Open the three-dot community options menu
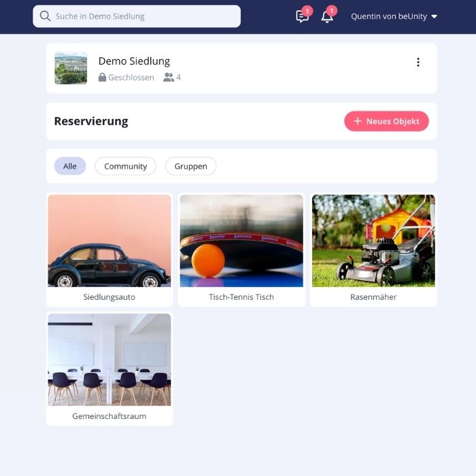This screenshot has width=476, height=476. (418, 63)
